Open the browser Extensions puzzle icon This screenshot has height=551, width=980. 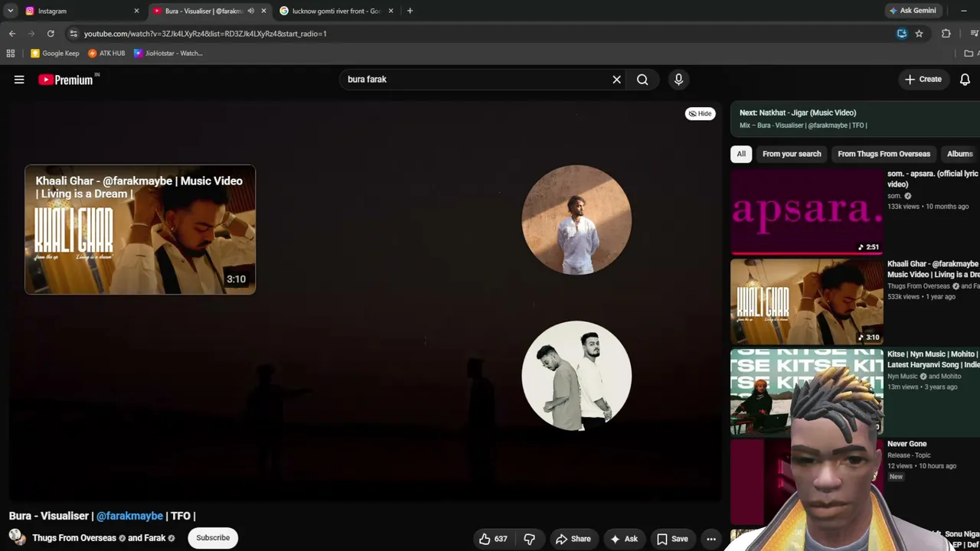tap(946, 34)
